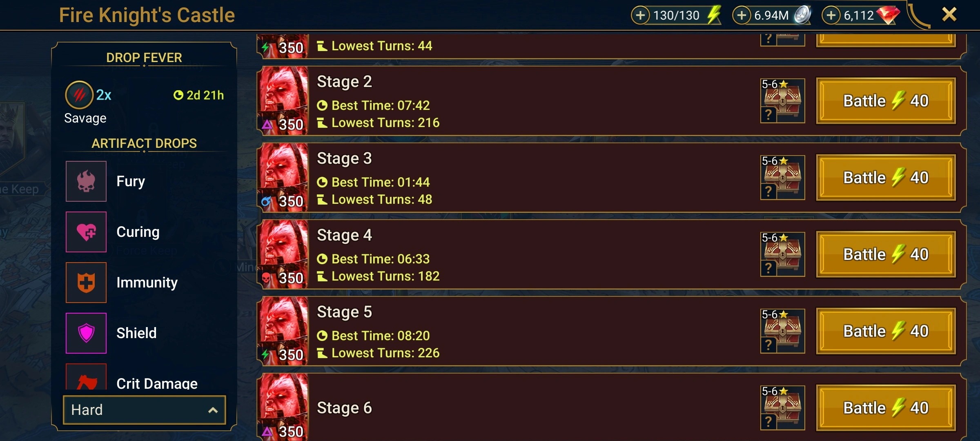Buy gems via the plus icon
Image resolution: width=980 pixels, height=441 pixels.
coord(831,16)
